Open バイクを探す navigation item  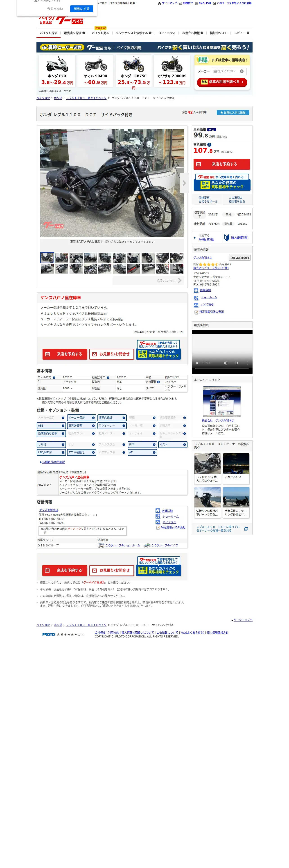[x=48, y=33]
